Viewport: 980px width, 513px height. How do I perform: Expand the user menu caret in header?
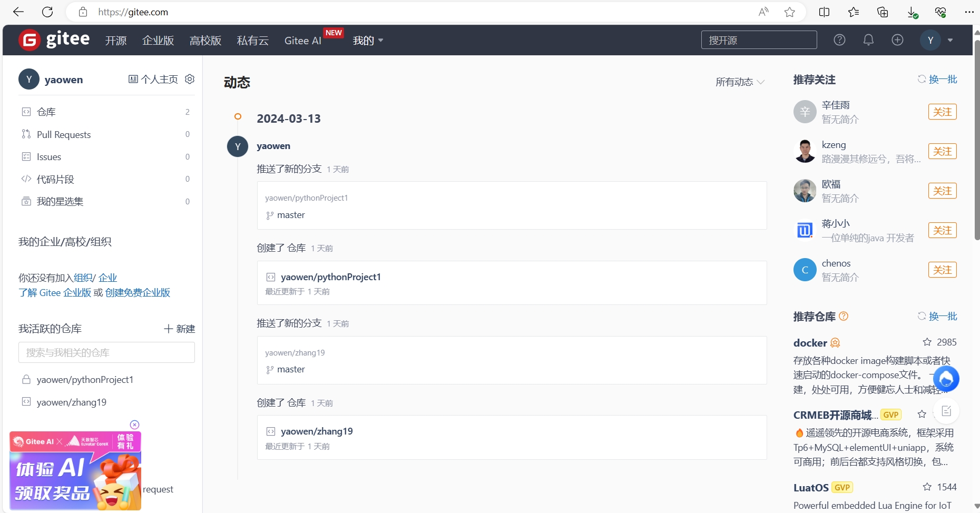950,40
